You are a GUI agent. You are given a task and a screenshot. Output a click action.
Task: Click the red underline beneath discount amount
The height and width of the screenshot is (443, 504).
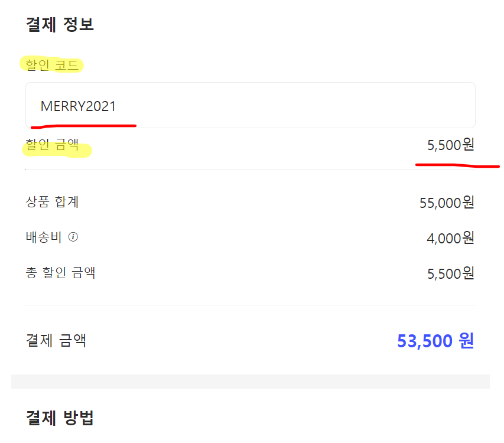pos(458,165)
